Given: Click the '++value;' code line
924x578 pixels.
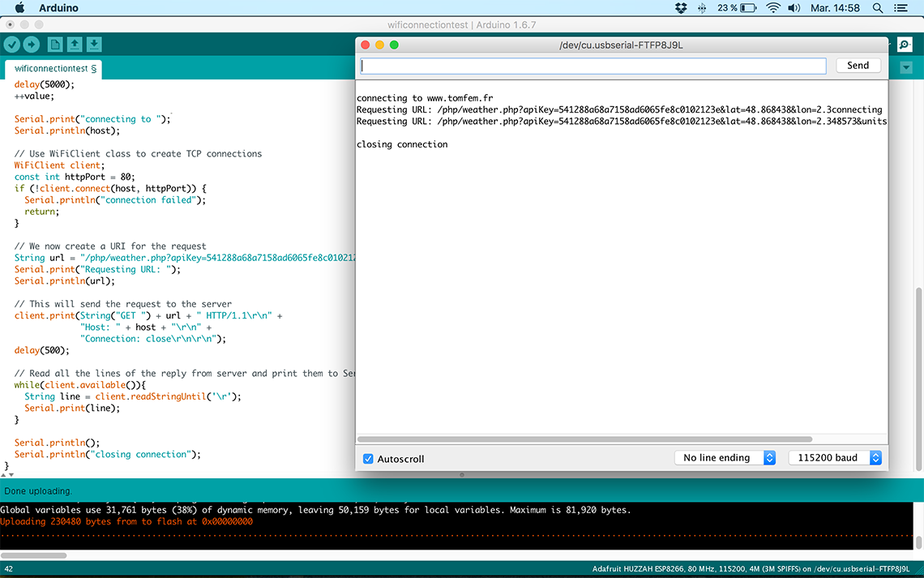Looking at the screenshot, I should [x=34, y=96].
